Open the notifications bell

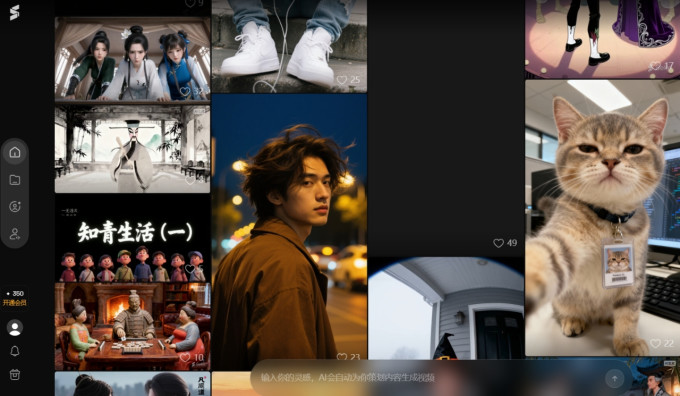(x=15, y=351)
